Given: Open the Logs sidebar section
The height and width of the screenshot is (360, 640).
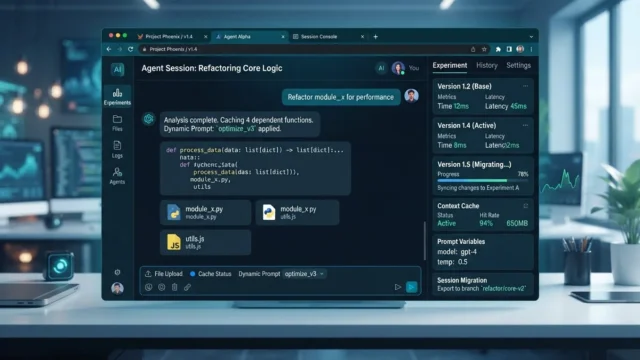Looking at the screenshot, I should [117, 149].
